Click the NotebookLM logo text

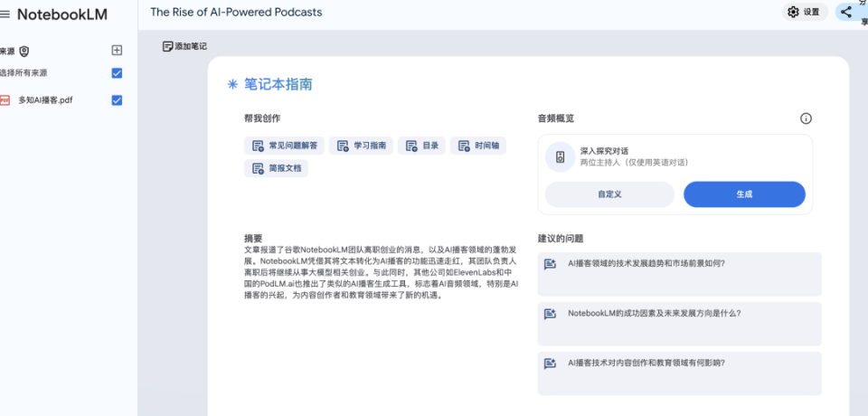pyautogui.click(x=62, y=14)
